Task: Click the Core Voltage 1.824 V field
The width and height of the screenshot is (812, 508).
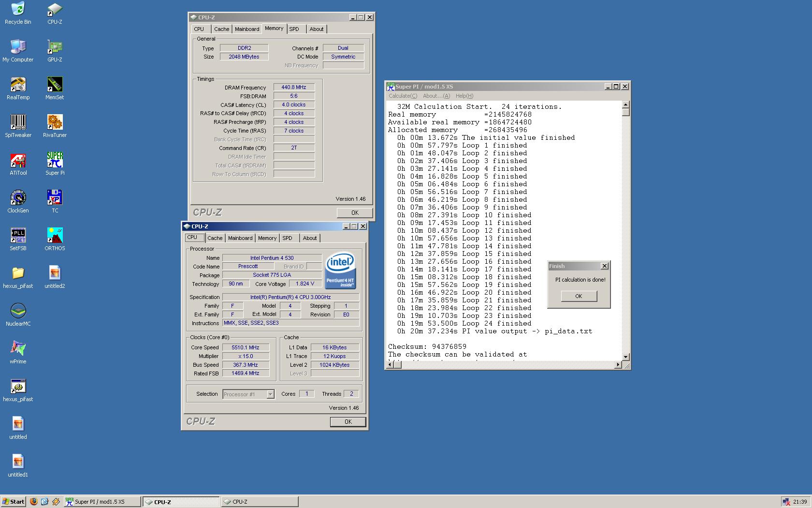Action: pyautogui.click(x=305, y=284)
